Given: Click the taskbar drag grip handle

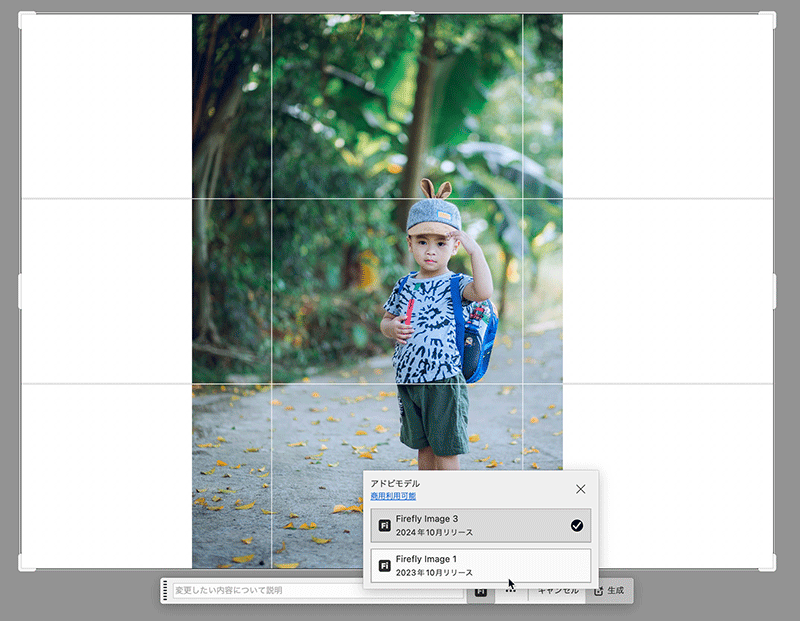Looking at the screenshot, I should click(166, 591).
